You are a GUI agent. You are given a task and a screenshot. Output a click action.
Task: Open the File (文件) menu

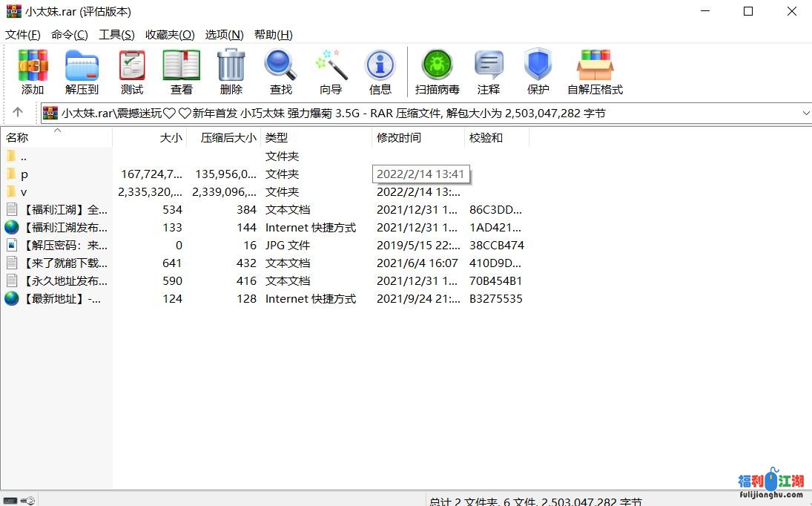pos(23,35)
